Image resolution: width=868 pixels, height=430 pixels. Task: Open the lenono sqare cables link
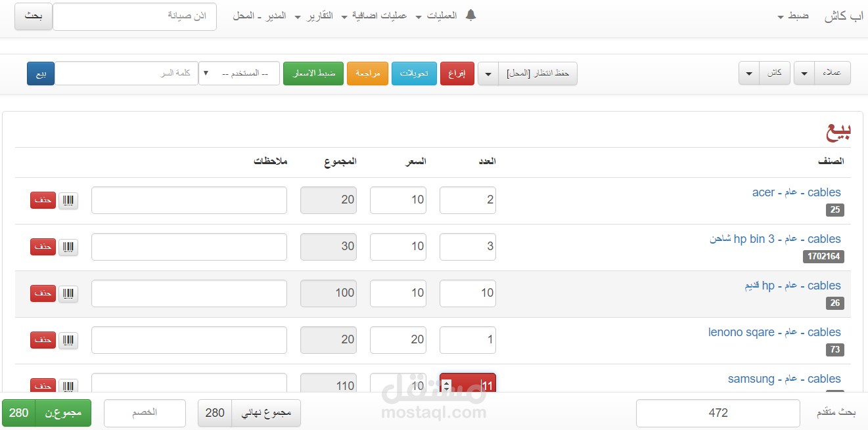point(775,332)
